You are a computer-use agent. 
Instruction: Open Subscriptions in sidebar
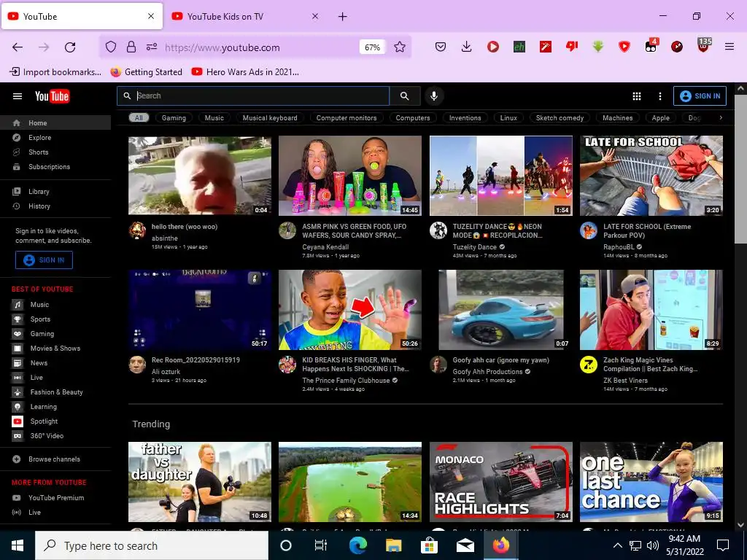click(x=55, y=167)
